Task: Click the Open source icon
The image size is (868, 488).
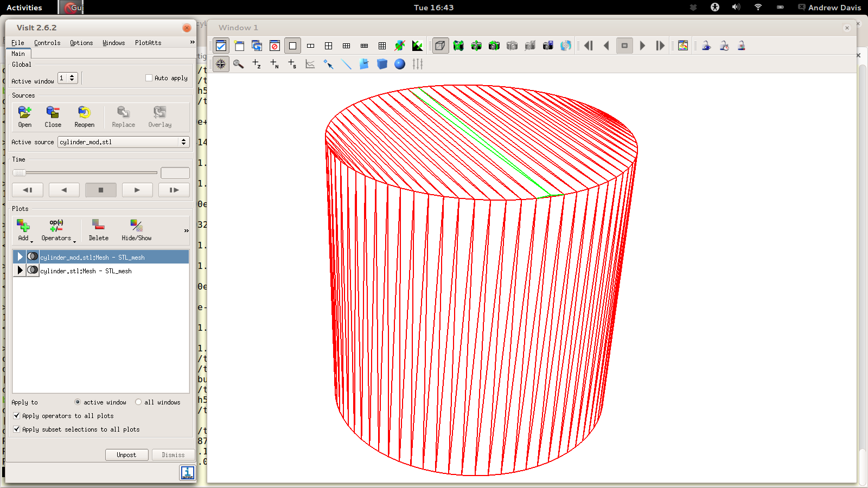Action: tap(25, 117)
